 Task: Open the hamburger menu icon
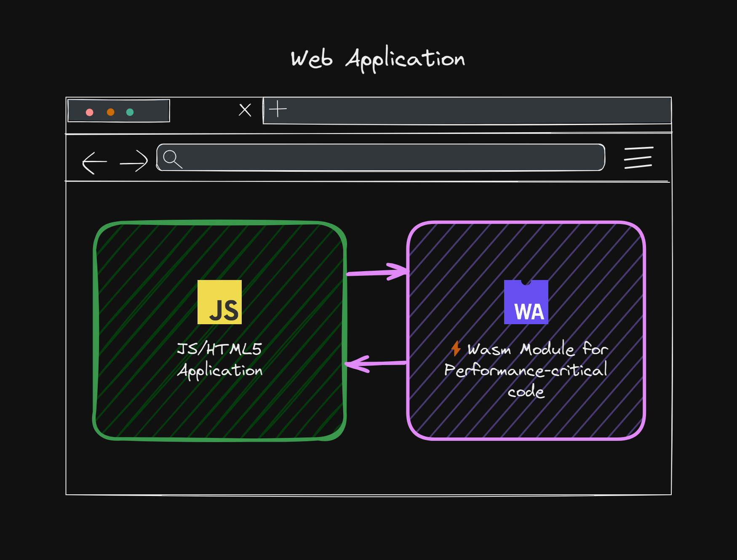(x=638, y=158)
